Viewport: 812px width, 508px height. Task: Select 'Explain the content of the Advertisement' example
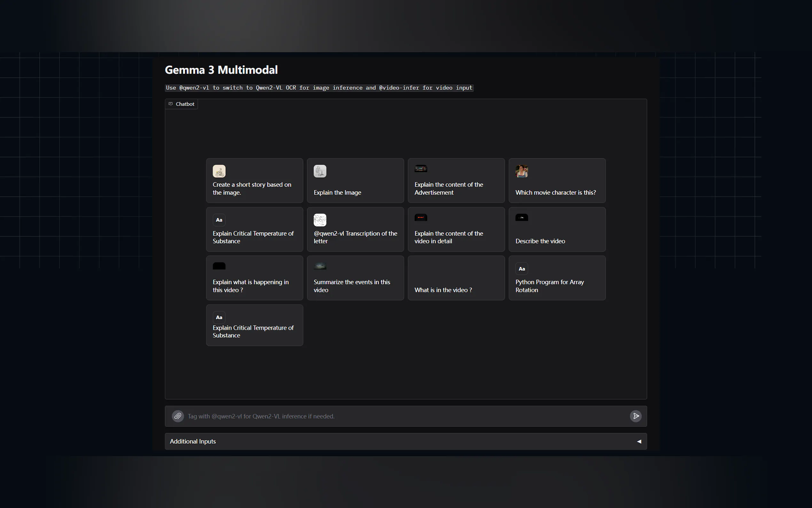point(456,188)
